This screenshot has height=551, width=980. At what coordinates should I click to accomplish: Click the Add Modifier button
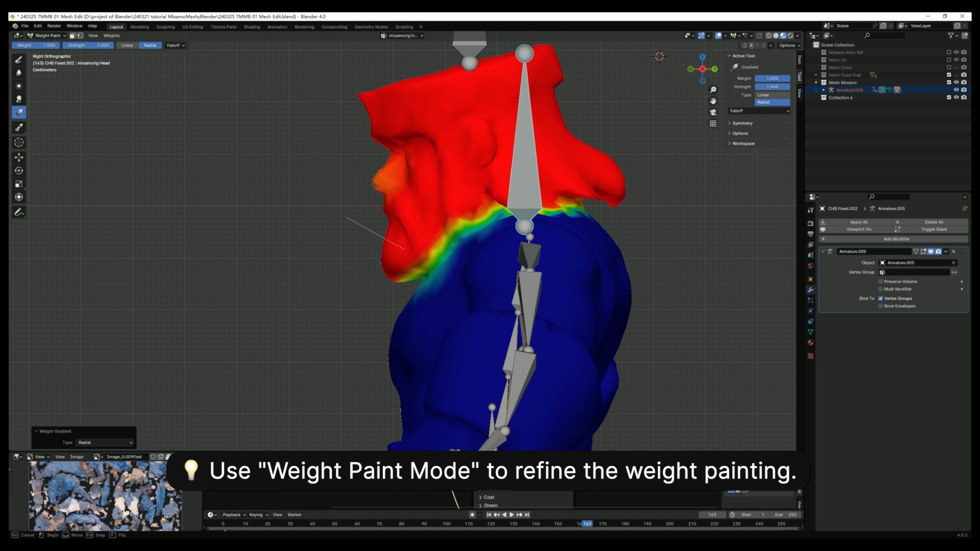pos(893,239)
